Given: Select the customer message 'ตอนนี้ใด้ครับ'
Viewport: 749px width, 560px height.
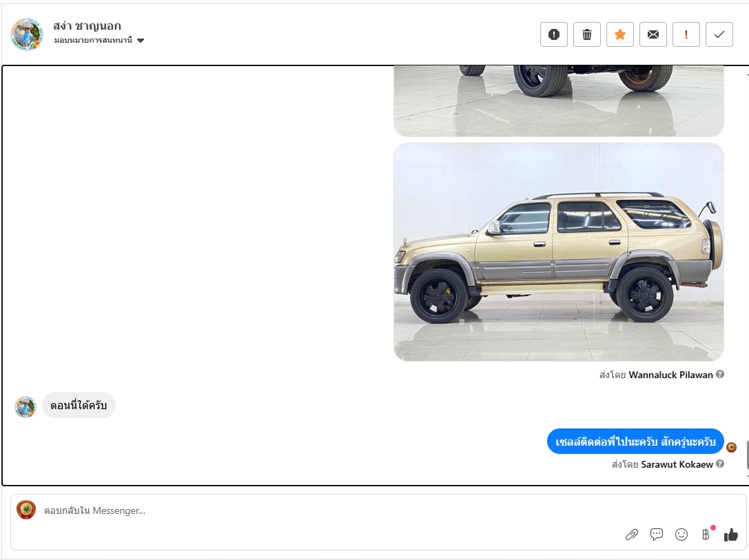Looking at the screenshot, I should point(79,405).
